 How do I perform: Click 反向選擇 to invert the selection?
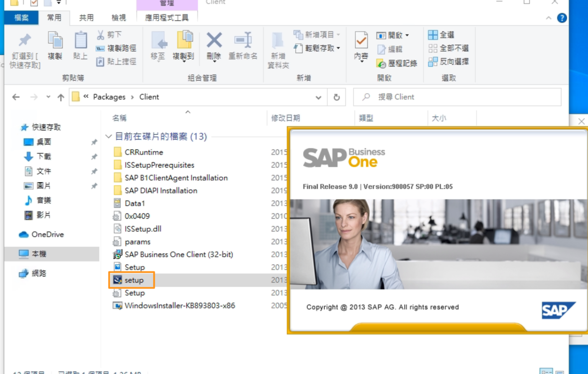(448, 62)
